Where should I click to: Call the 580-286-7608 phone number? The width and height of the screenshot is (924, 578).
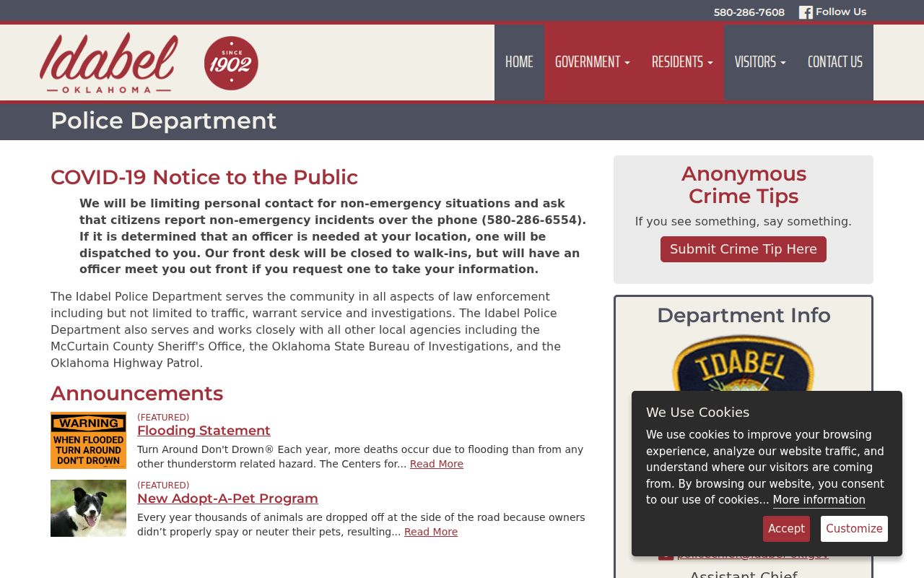[749, 12]
